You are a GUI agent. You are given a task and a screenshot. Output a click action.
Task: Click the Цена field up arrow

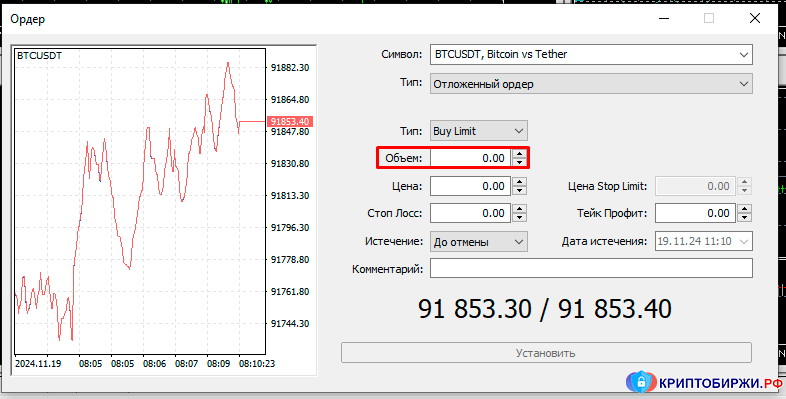(519, 182)
